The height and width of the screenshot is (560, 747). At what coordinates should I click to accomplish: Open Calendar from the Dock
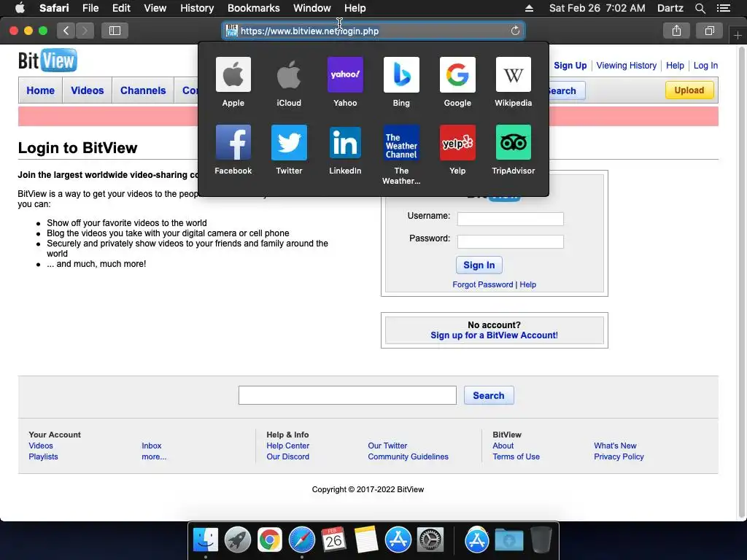pyautogui.click(x=333, y=540)
